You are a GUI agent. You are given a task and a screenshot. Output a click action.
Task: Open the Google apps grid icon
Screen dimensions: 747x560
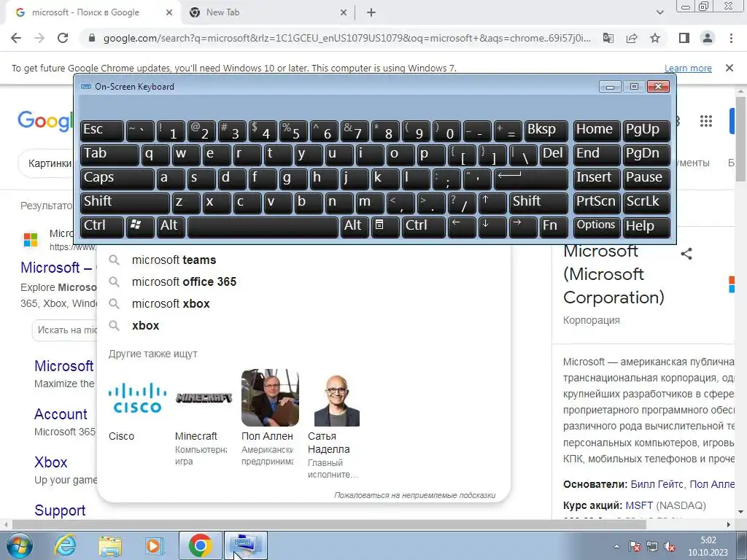tap(705, 121)
